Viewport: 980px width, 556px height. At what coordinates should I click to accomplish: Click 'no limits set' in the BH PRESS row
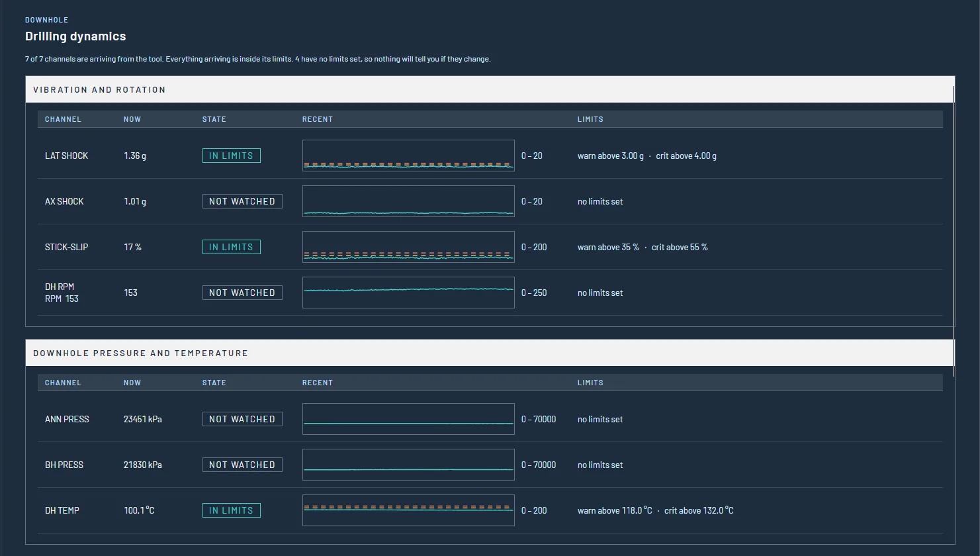[x=600, y=465]
